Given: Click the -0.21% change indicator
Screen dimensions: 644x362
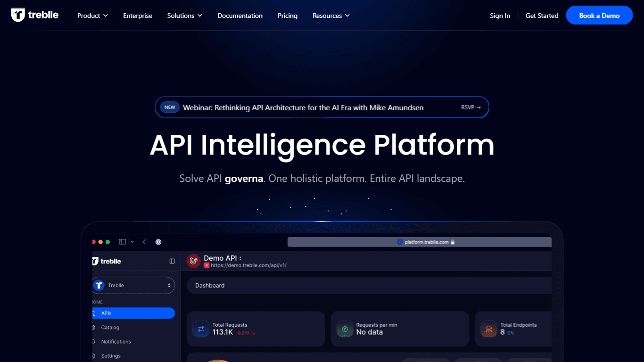Looking at the screenshot, I should 246,333.
